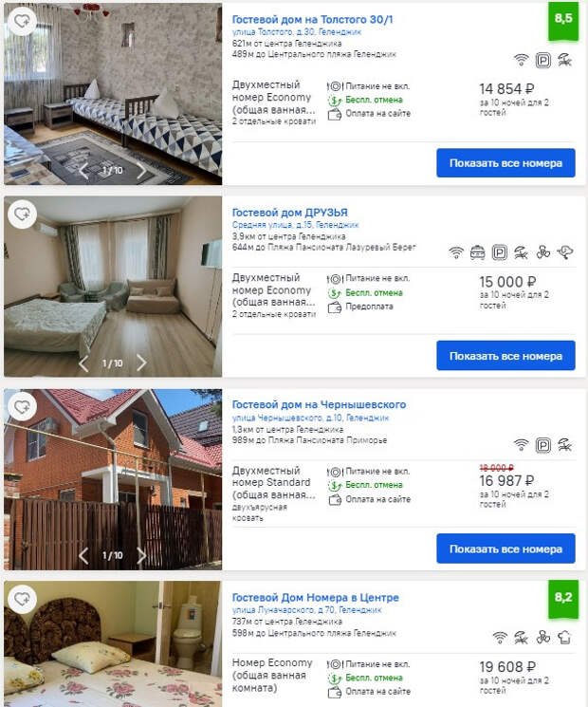Go to previous photo of Толстого 30/1 room
Image resolution: width=588 pixels, height=707 pixels.
click(x=83, y=171)
